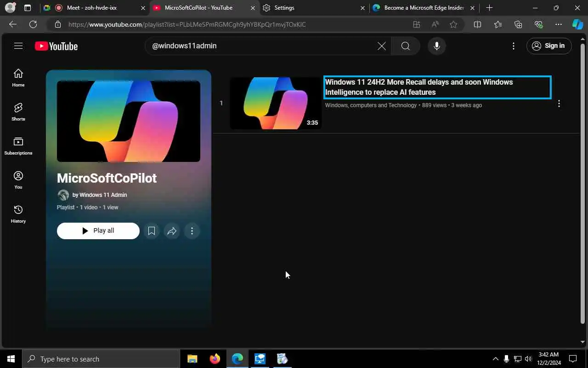Go to the YouTube logo homepage
The width and height of the screenshot is (588, 368).
(x=56, y=46)
